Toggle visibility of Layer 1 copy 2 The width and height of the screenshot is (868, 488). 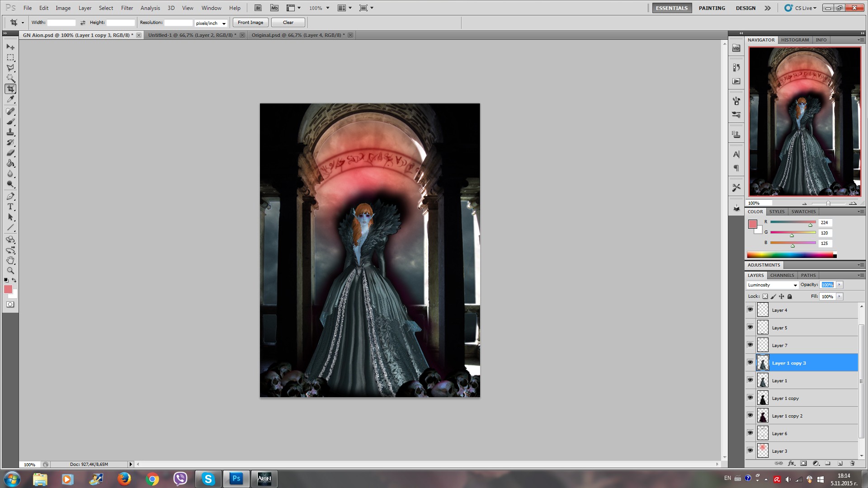click(750, 415)
